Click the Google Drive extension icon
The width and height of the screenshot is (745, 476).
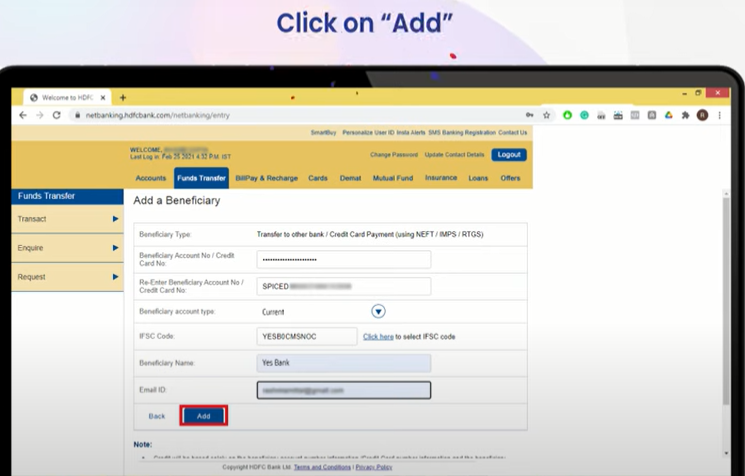(669, 115)
